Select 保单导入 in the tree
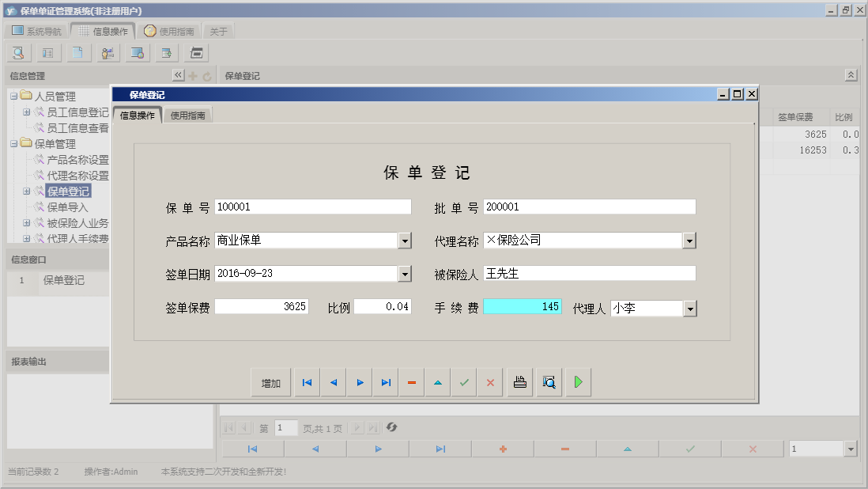Image resolution: width=868 pixels, height=489 pixels. pos(67,207)
